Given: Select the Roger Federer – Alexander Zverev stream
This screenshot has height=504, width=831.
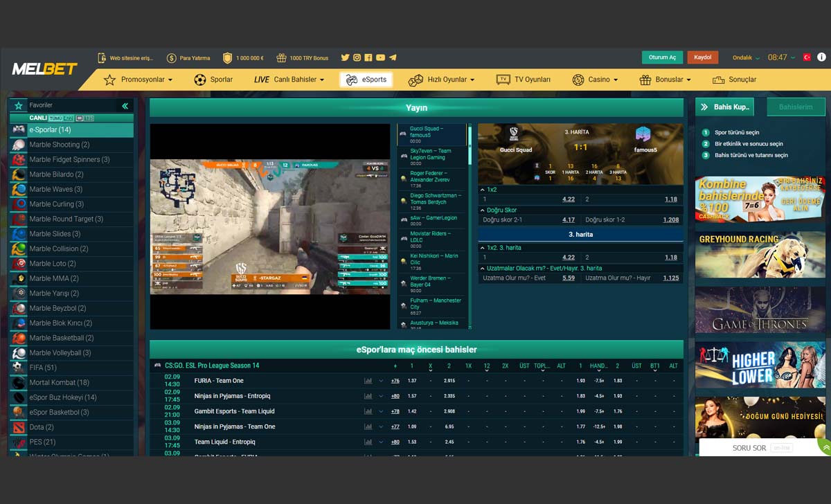Looking at the screenshot, I should pos(432,179).
